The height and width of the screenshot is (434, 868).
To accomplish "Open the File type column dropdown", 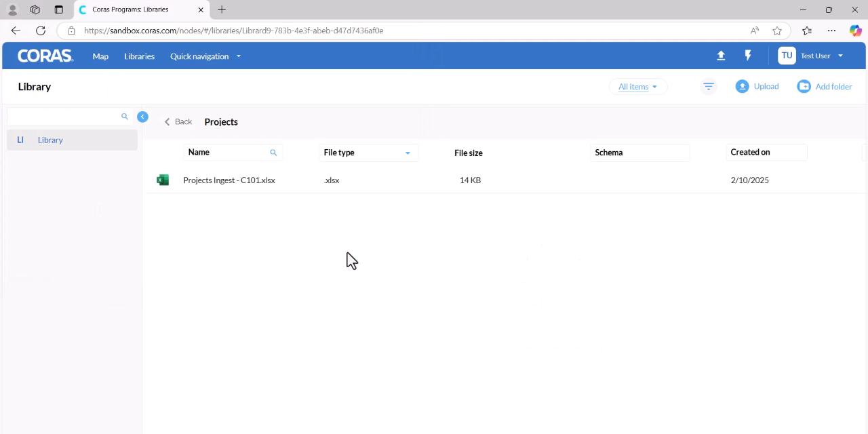I will coord(408,153).
